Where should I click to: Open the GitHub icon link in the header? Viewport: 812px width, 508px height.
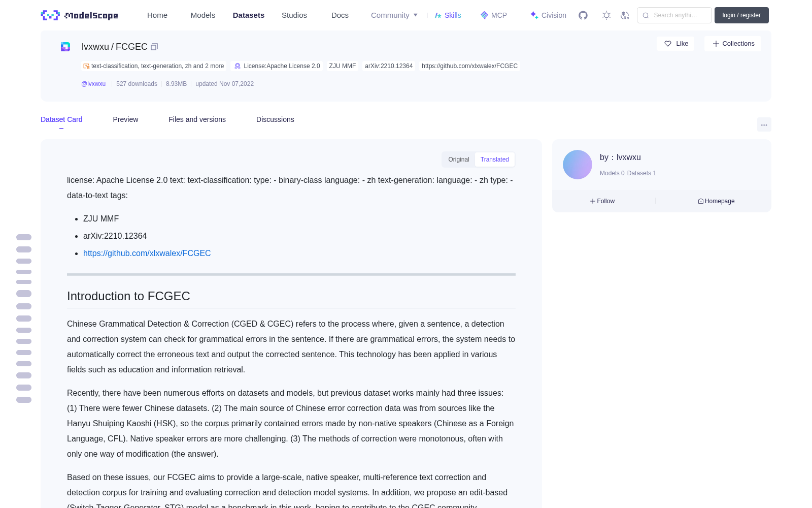pyautogui.click(x=583, y=15)
